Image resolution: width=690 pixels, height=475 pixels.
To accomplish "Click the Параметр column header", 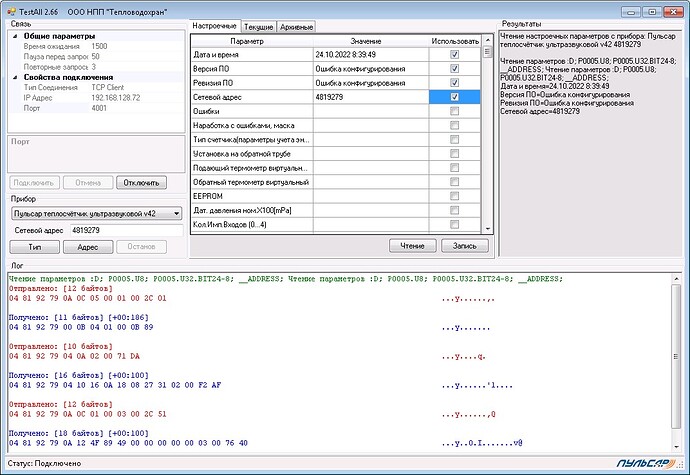I will [x=252, y=41].
